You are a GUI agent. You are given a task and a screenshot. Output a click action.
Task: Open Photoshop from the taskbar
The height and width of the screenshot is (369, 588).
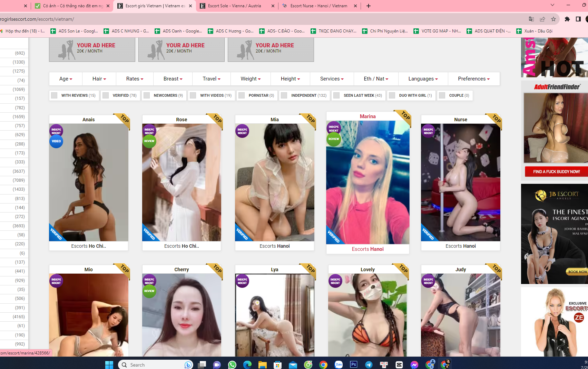coord(354,365)
